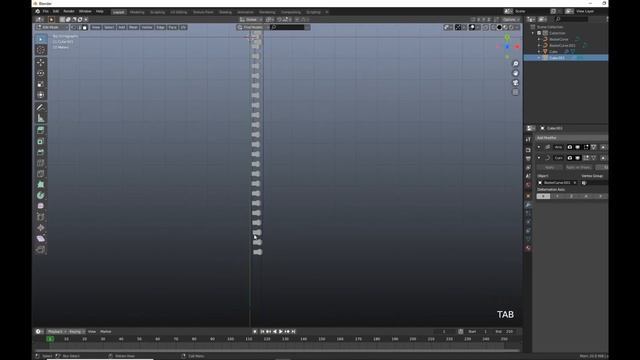Toggle solid viewport shading
The image size is (640, 360).
point(499,27)
